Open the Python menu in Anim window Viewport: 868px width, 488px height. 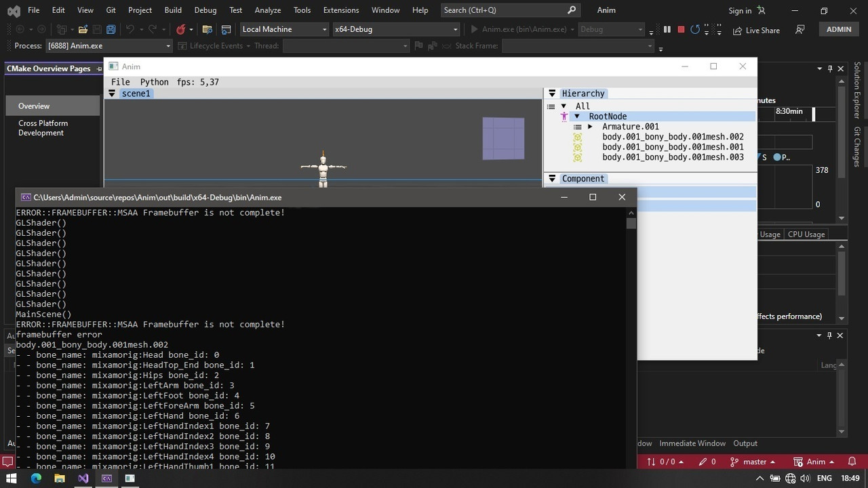[x=155, y=82]
